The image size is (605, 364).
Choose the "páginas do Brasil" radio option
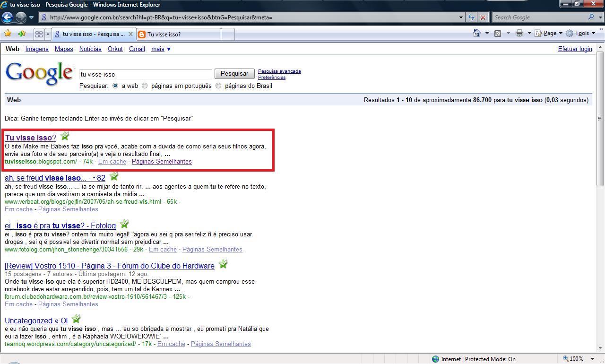tap(218, 86)
